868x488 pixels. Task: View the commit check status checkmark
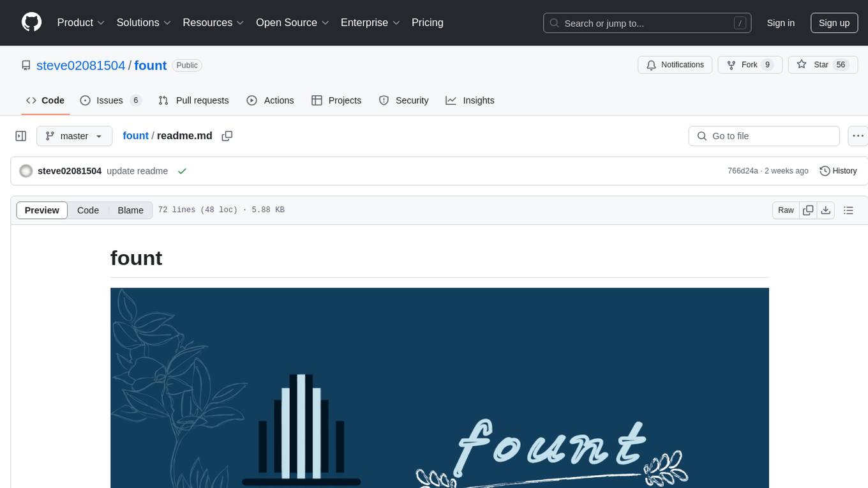182,171
